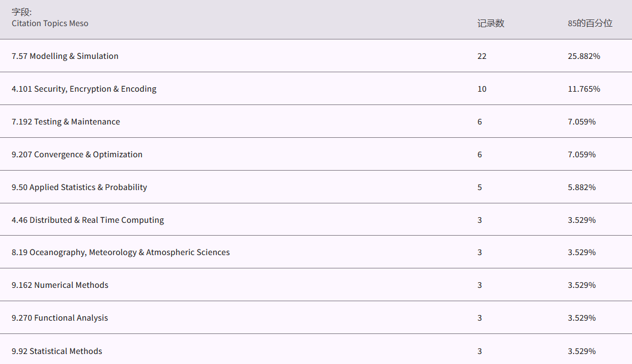Click the Citation Topics Meso column header
The width and height of the screenshot is (632, 364).
pos(50,23)
